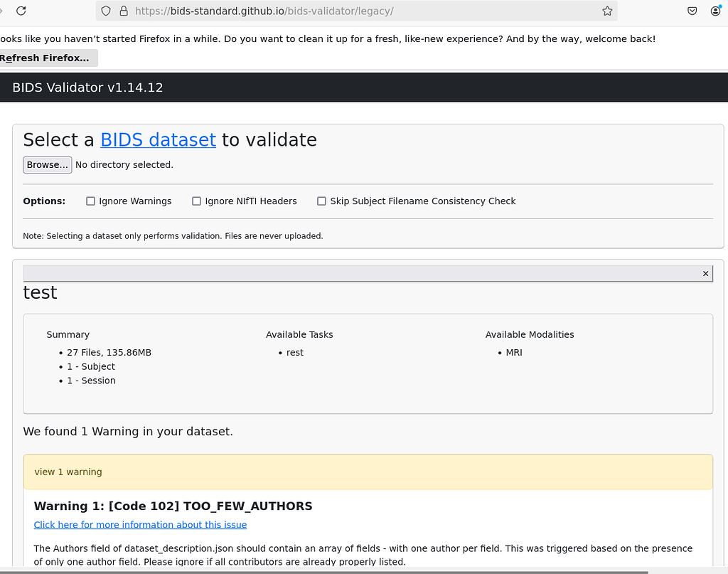Bookmark this page with the star

pos(606,11)
